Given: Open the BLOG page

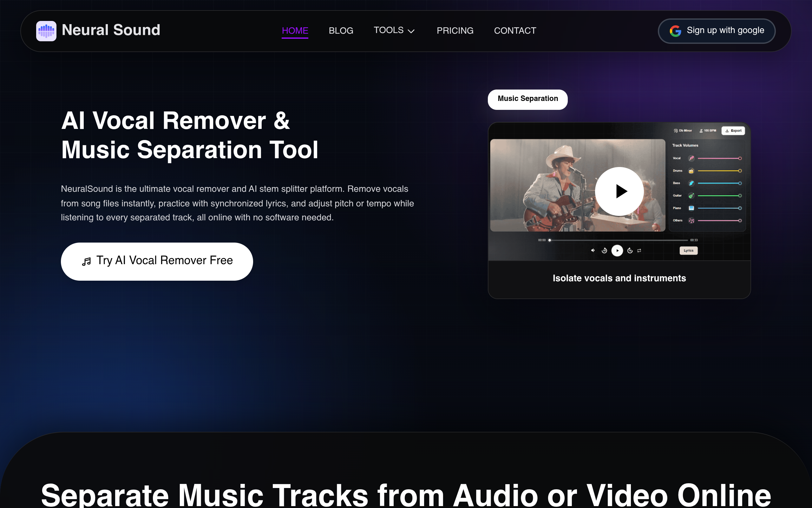Looking at the screenshot, I should coord(341,30).
